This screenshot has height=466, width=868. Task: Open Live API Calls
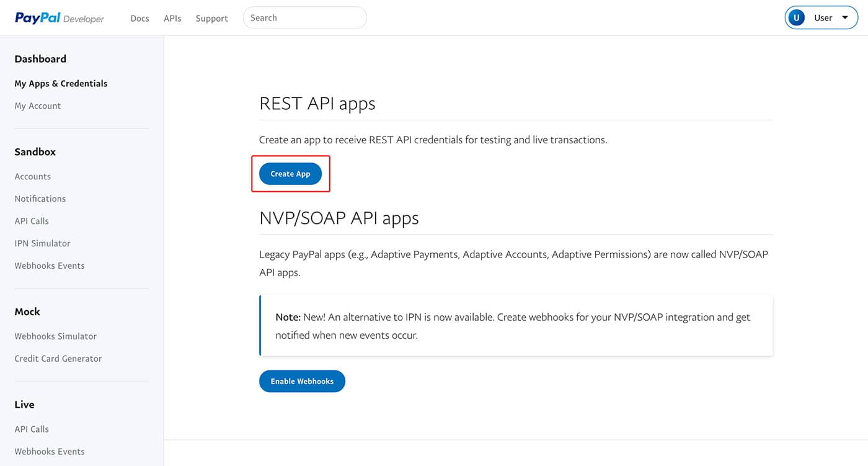pos(32,429)
